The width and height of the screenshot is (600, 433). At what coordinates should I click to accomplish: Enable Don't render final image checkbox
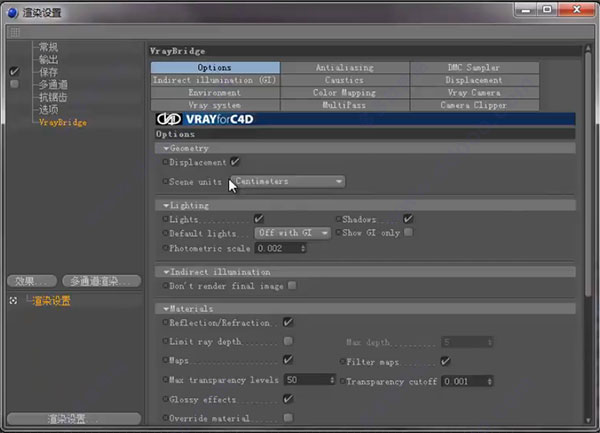tap(292, 285)
